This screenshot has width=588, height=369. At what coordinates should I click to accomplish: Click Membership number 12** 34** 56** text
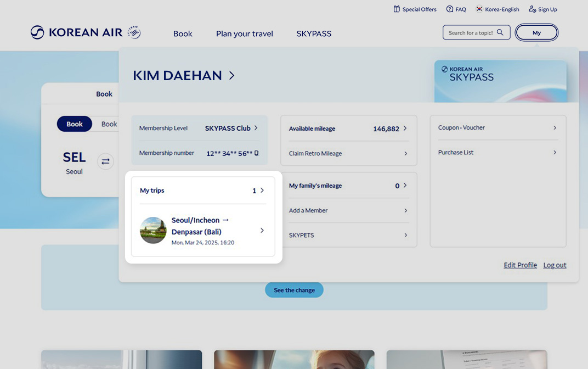[x=229, y=153]
